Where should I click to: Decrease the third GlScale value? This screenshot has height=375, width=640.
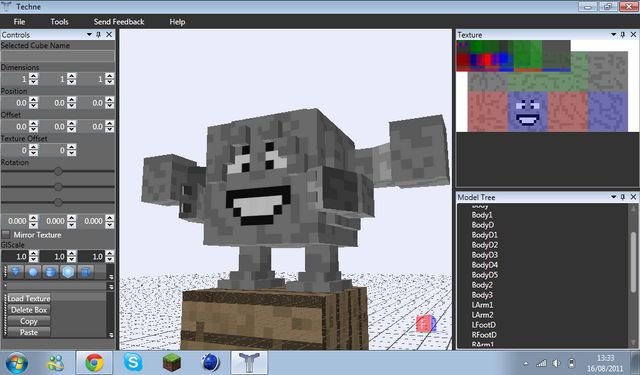(x=109, y=259)
